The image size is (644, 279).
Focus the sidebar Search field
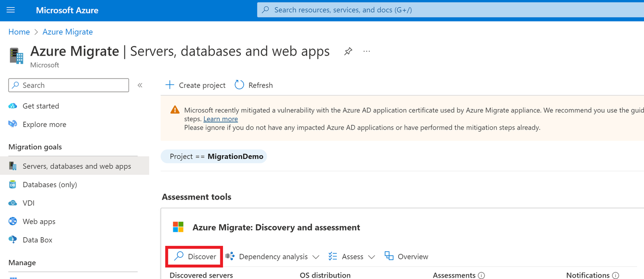(x=69, y=85)
